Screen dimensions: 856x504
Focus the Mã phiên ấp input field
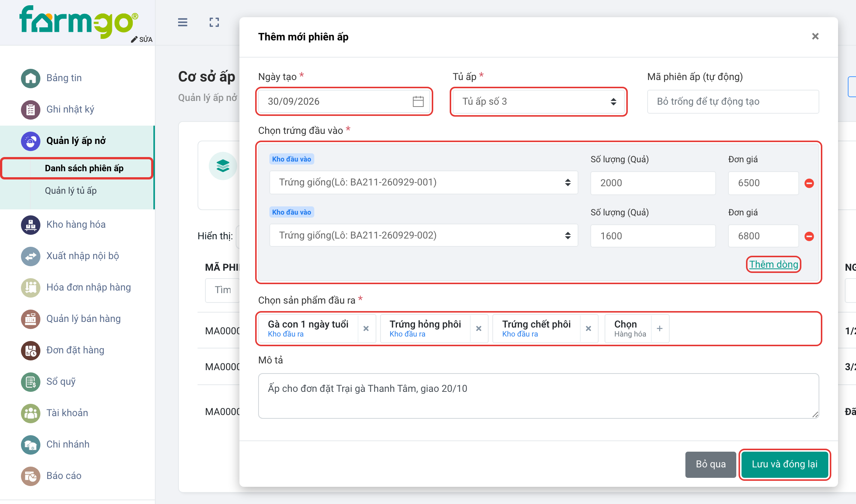pos(733,101)
